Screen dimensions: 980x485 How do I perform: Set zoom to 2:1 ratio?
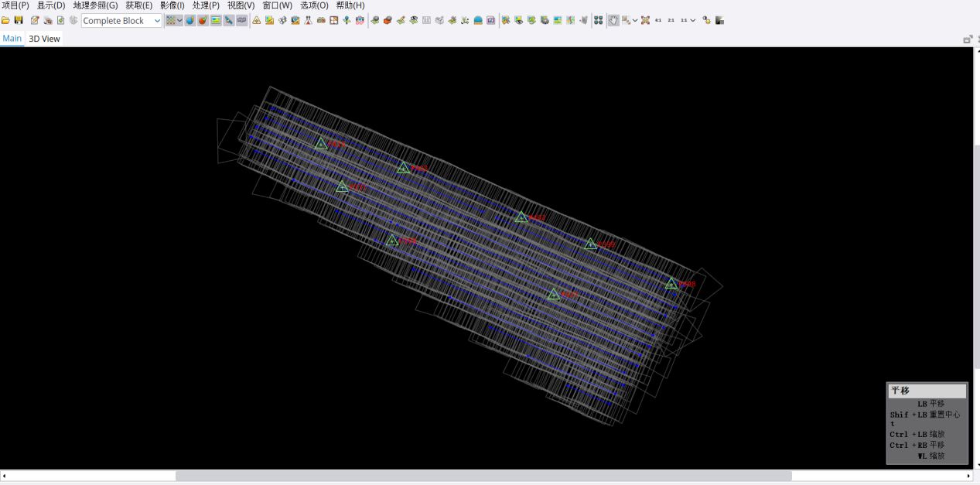point(671,21)
